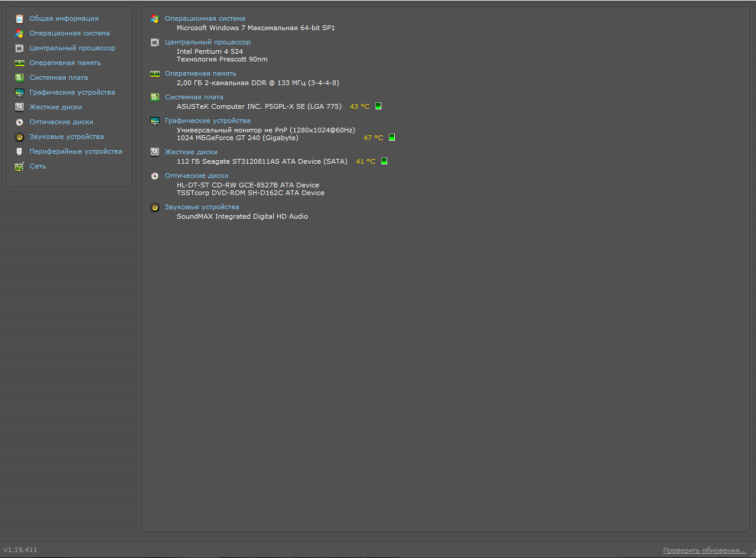Image resolution: width=756 pixels, height=558 pixels.
Task: Click the monitor icon in the summary panel
Action: tap(155, 121)
